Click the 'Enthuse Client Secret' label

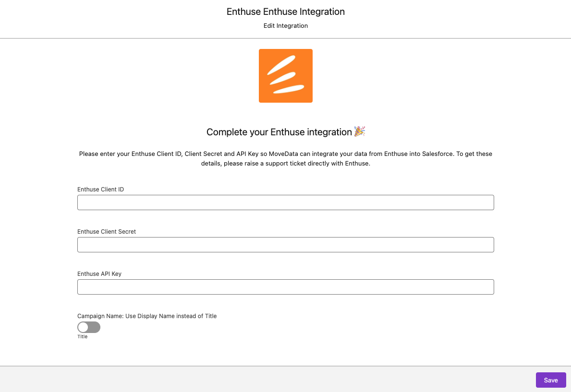107,232
